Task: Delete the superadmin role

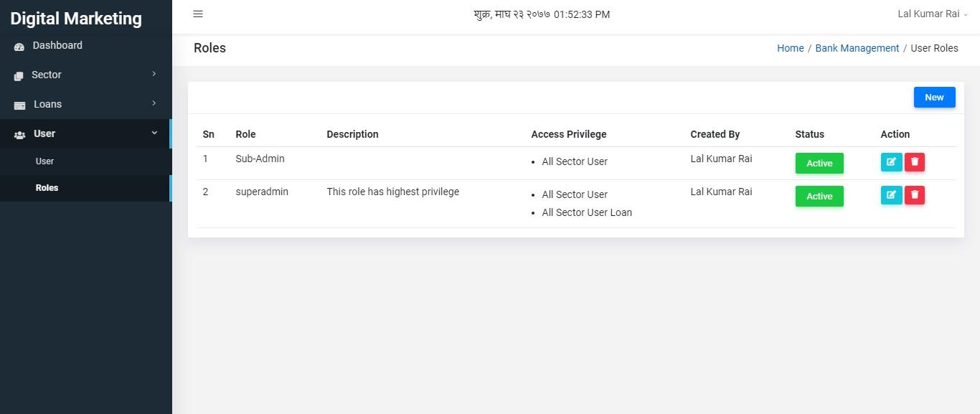Action: tap(915, 195)
